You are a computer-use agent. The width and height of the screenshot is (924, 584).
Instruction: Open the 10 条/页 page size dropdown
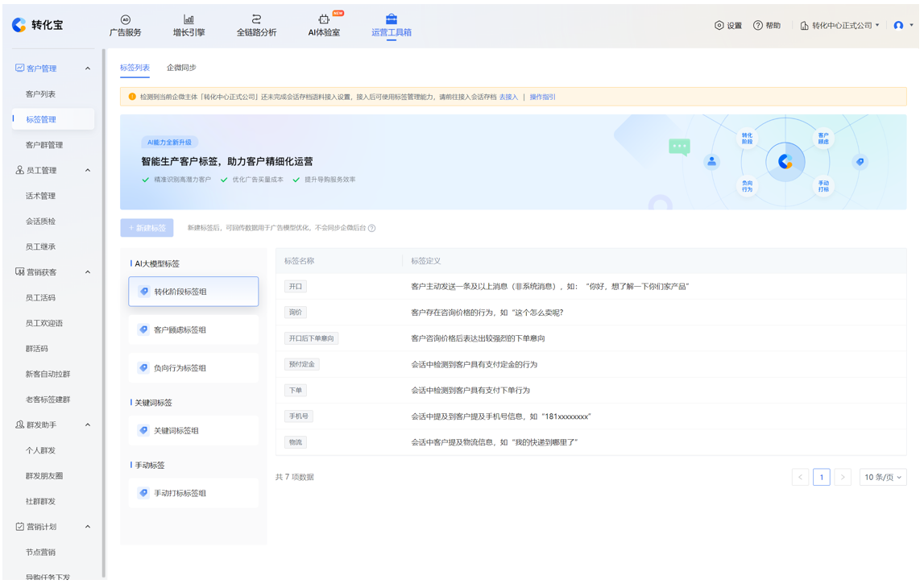pyautogui.click(x=882, y=478)
